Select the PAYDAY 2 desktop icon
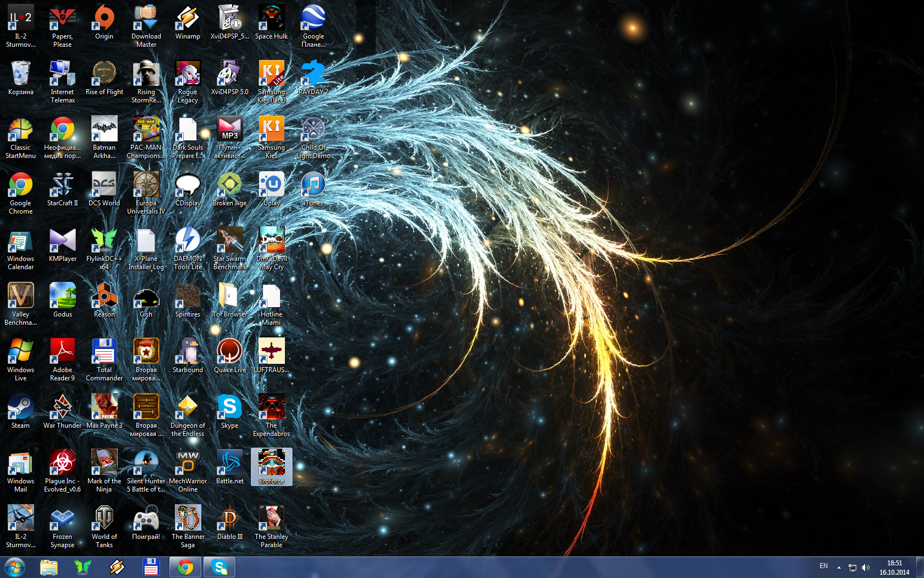 click(x=313, y=78)
